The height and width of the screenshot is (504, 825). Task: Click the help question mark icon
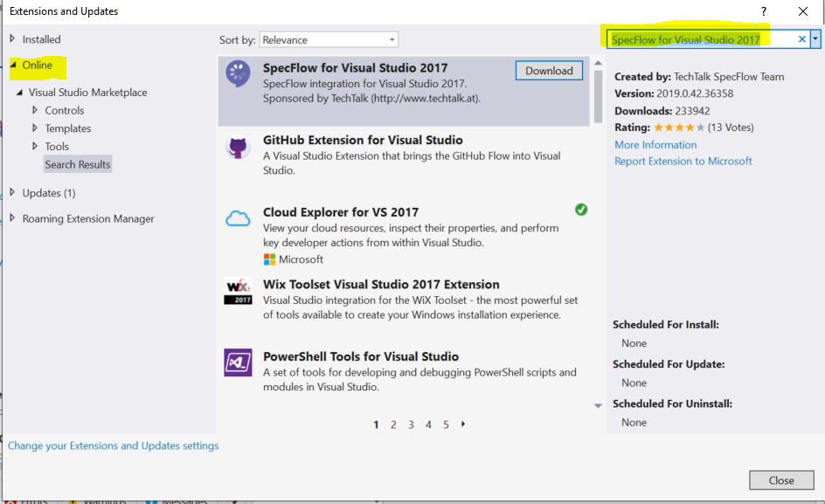[764, 11]
